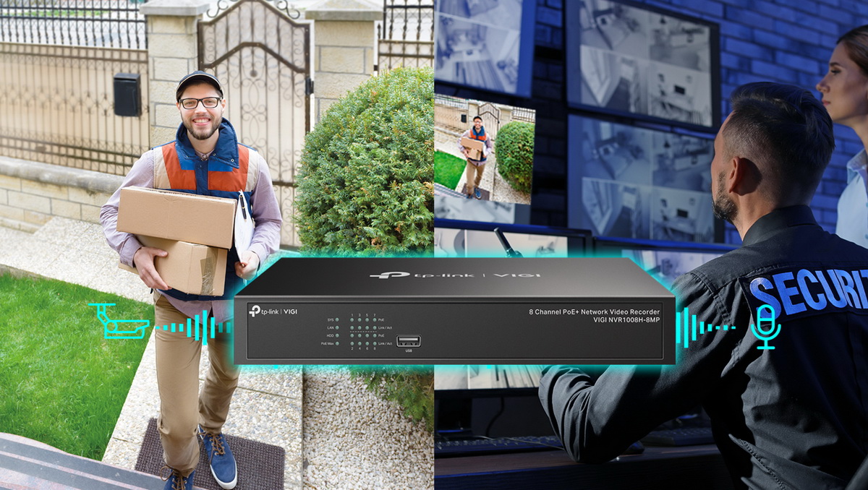Click the "VIGI NVR1008H-8MP" model label
Image resolution: width=868 pixels, height=490 pixels.
pos(626,319)
